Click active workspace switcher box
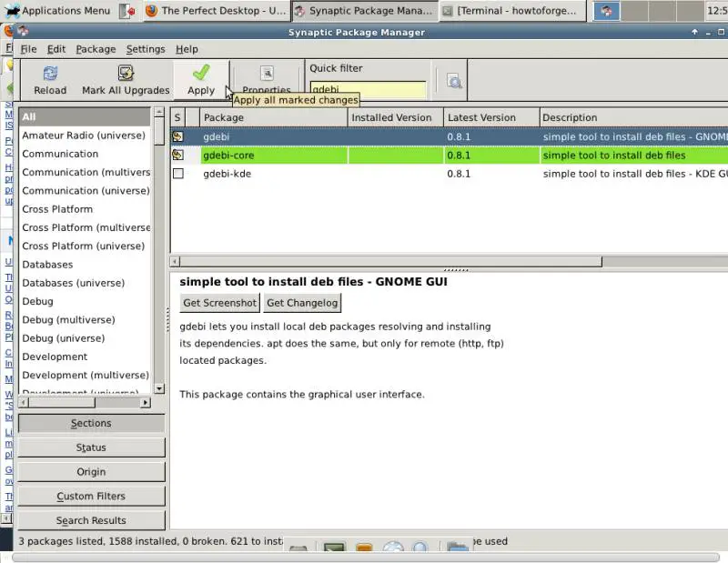 (607, 11)
